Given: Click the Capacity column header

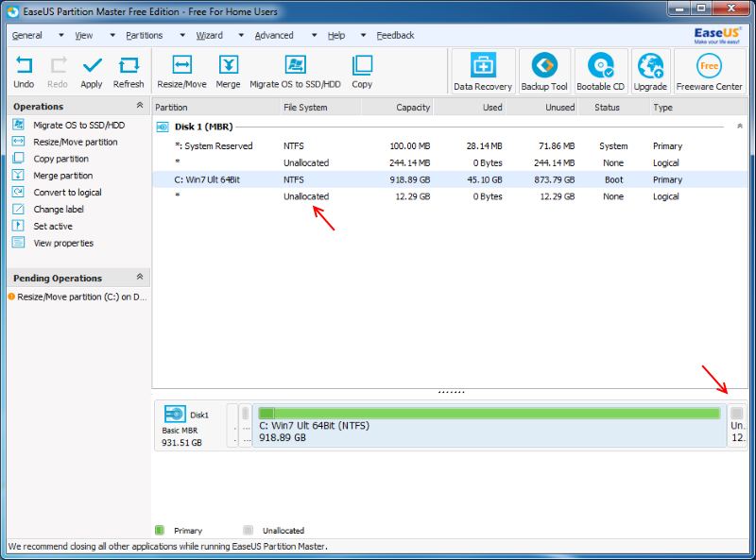Looking at the screenshot, I should point(397,107).
